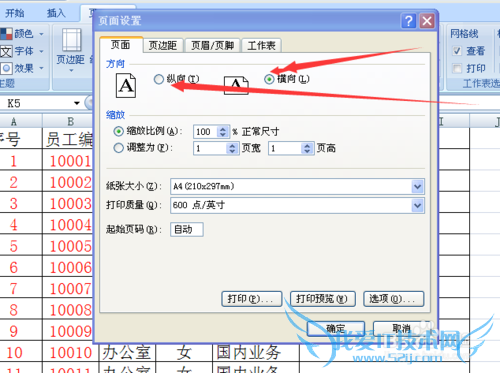Click the 颜色 theme colors icon
Image resolution: width=500 pixels, height=373 pixels.
[x=6, y=34]
